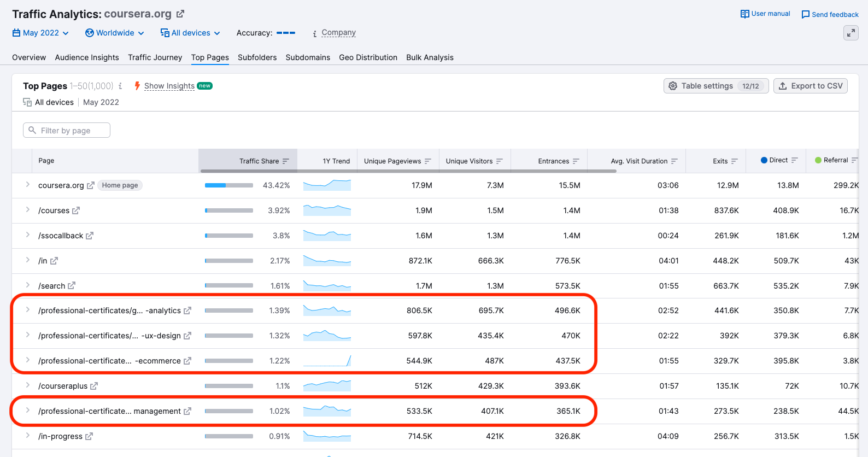Click the Company info icon
The width and height of the screenshot is (868, 457).
click(314, 33)
